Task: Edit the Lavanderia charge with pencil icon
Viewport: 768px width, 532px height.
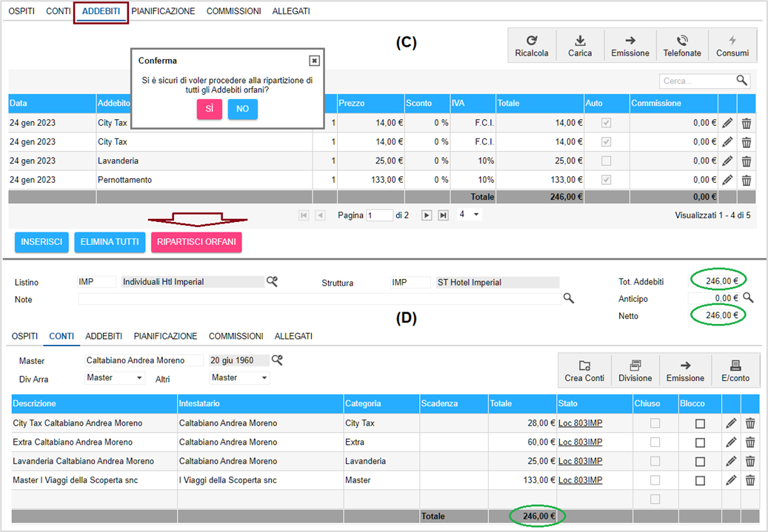Action: click(727, 161)
